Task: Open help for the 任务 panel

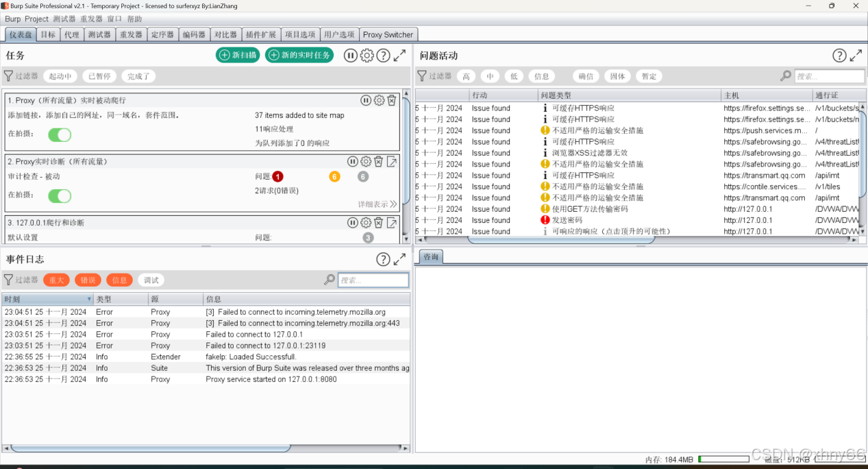Action: pos(384,56)
